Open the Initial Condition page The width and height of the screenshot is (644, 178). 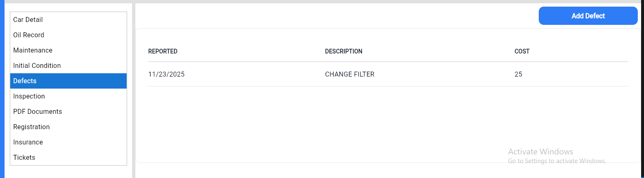37,66
